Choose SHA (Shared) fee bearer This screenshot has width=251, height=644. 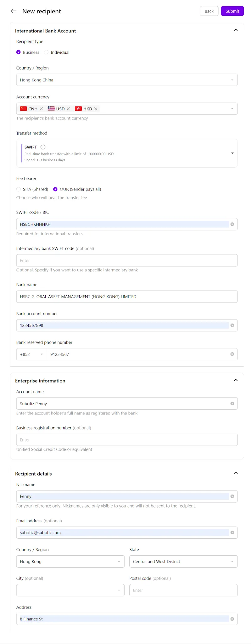pyautogui.click(x=32, y=189)
